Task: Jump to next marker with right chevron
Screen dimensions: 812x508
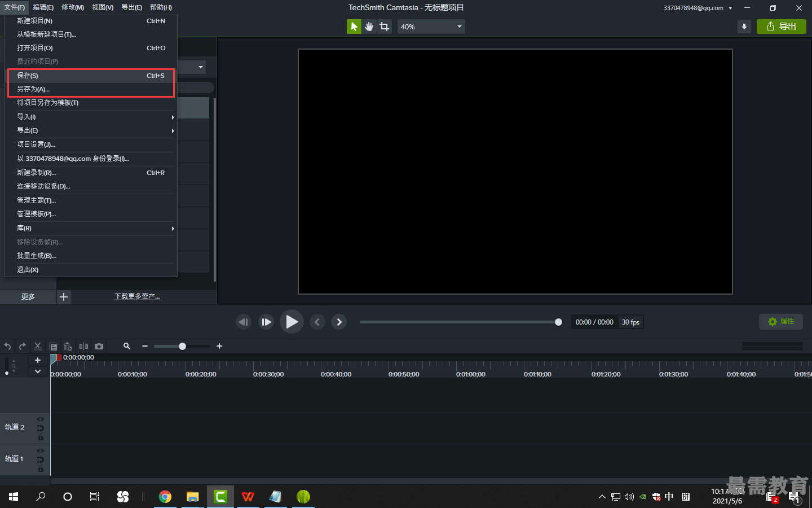Action: 339,322
